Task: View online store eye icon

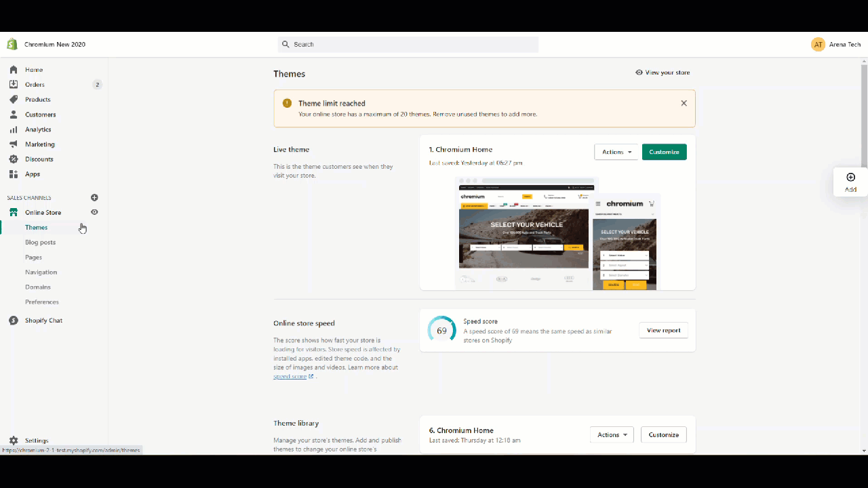Action: (94, 212)
